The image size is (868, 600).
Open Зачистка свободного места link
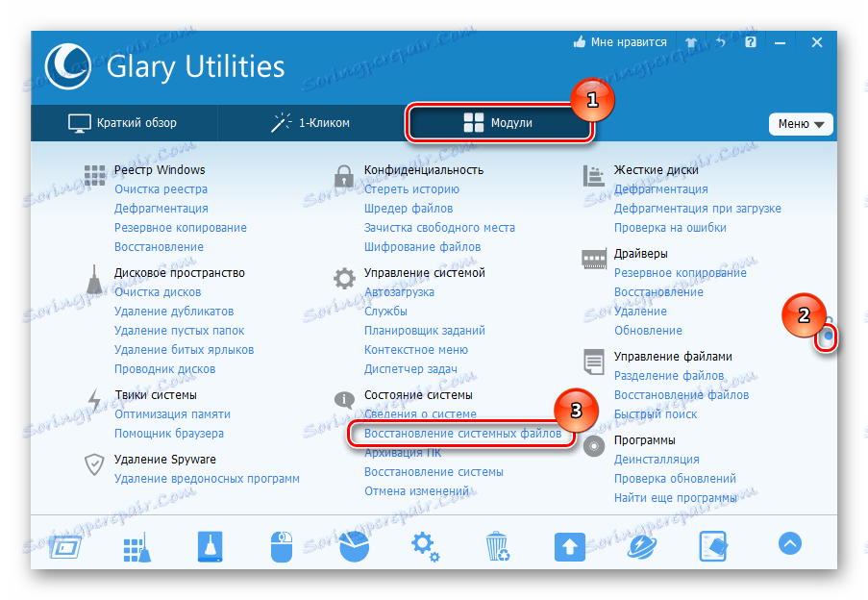(439, 228)
